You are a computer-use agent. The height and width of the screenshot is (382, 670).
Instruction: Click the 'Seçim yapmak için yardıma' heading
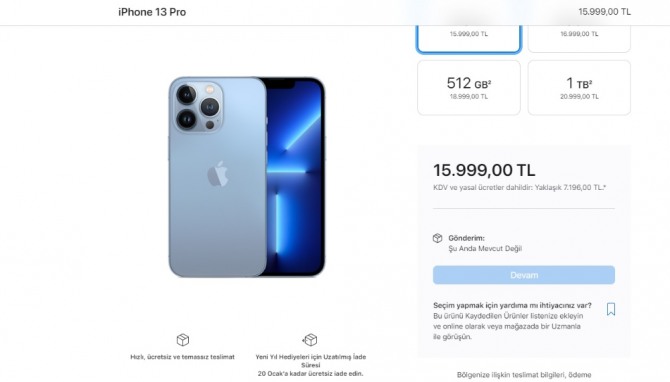512,306
